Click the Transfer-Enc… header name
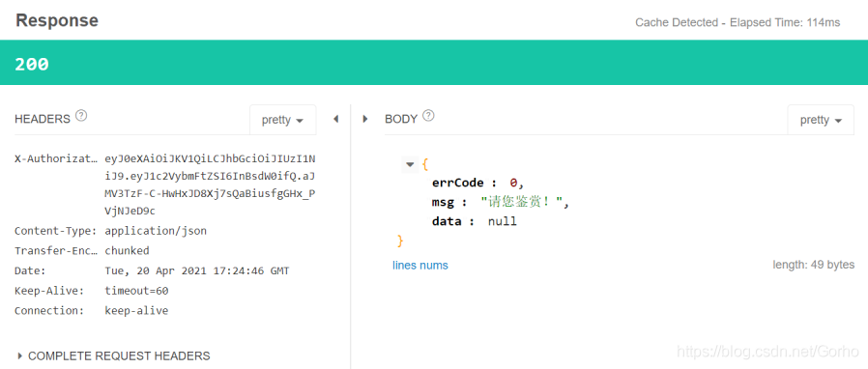 56,250
